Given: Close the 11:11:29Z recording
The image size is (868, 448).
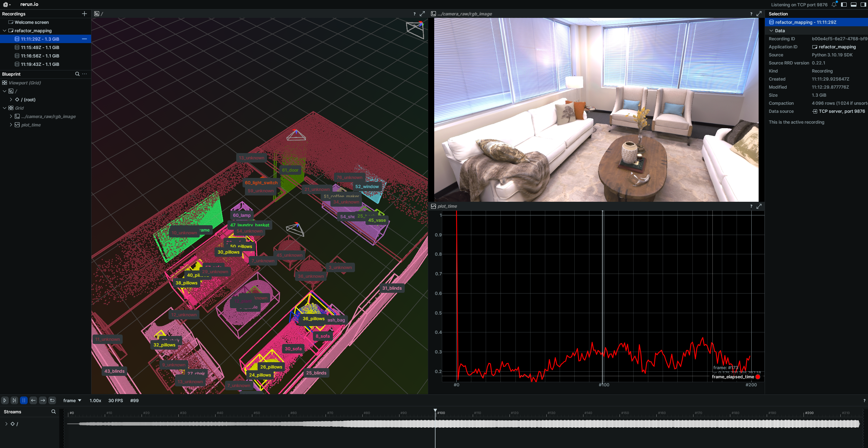Looking at the screenshot, I should pyautogui.click(x=84, y=39).
